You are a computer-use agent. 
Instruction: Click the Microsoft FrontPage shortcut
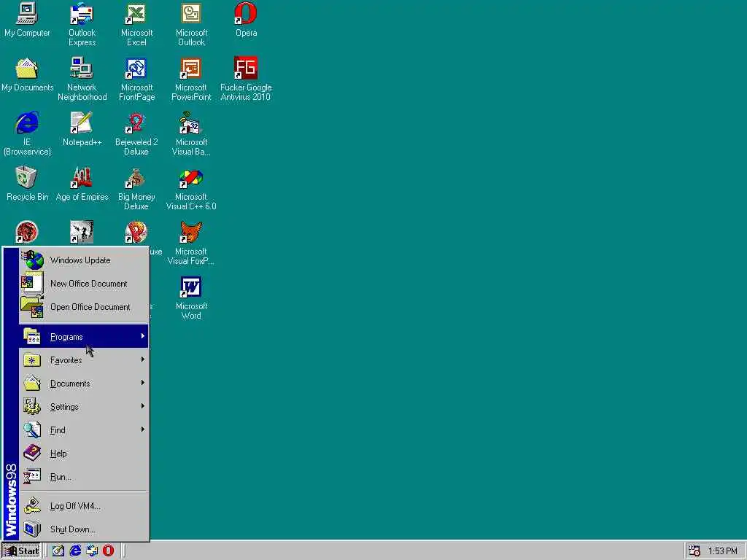136,79
